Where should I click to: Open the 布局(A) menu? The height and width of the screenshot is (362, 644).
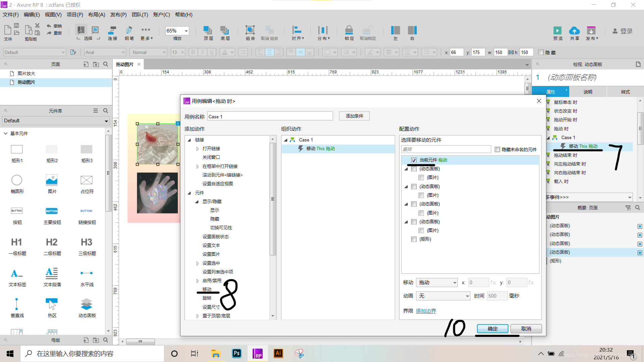pos(97,15)
